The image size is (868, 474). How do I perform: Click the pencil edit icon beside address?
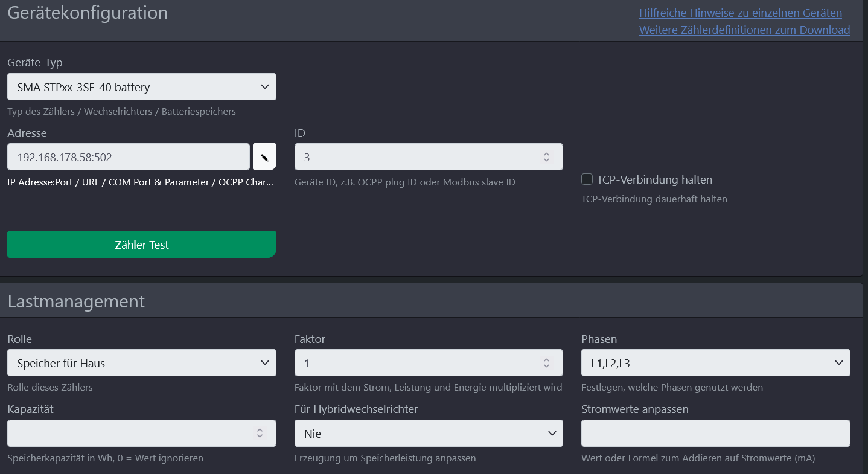264,157
